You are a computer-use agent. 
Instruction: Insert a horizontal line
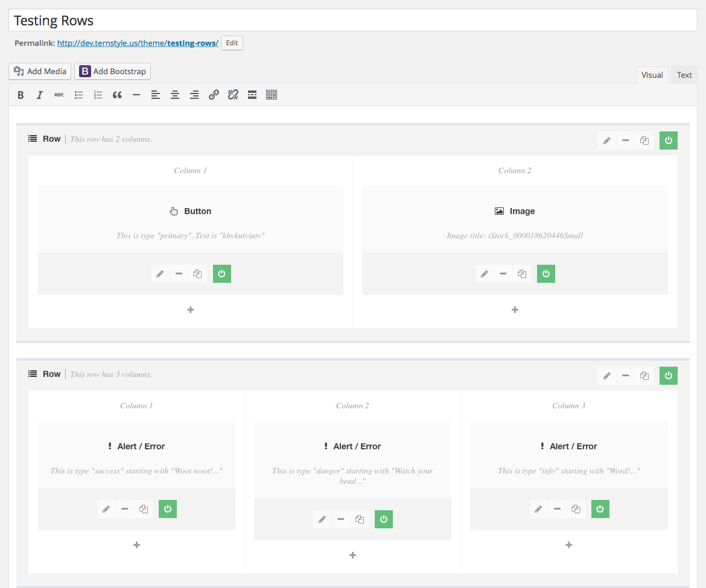(136, 95)
